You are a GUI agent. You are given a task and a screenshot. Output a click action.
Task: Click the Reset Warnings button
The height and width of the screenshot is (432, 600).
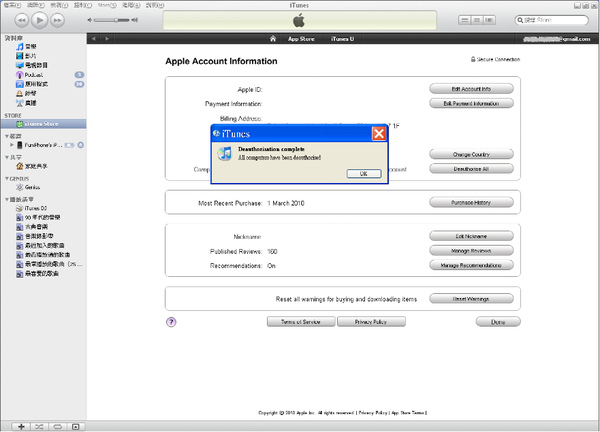point(471,298)
